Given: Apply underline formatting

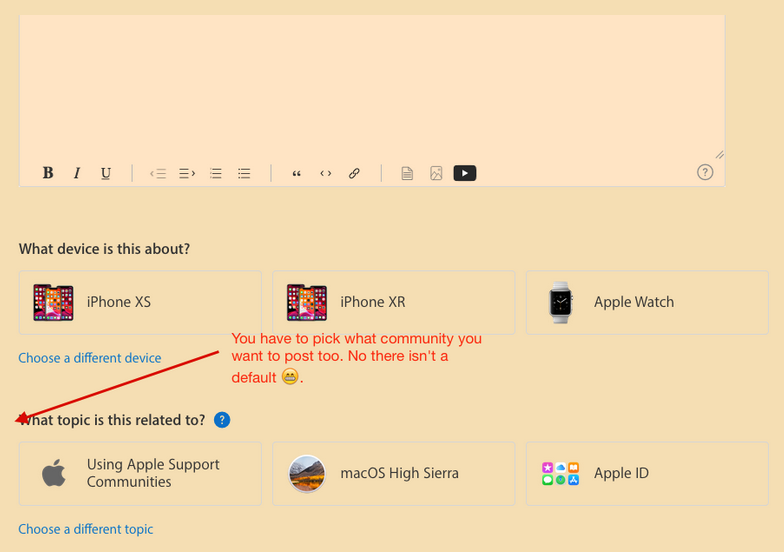Looking at the screenshot, I should coord(106,173).
